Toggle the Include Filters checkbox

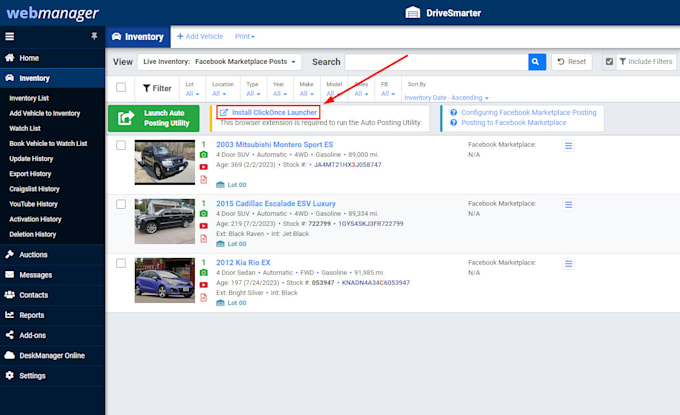point(609,62)
